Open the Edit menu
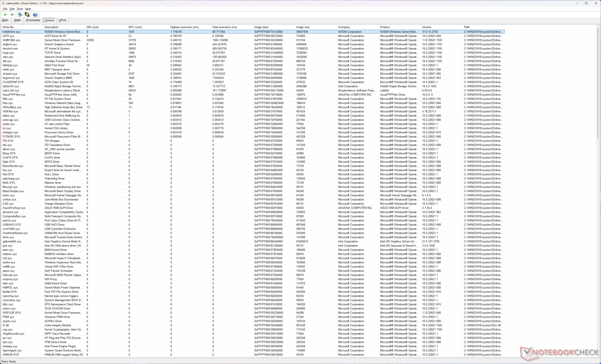The width and height of the screenshot is (601, 364). [x=12, y=9]
